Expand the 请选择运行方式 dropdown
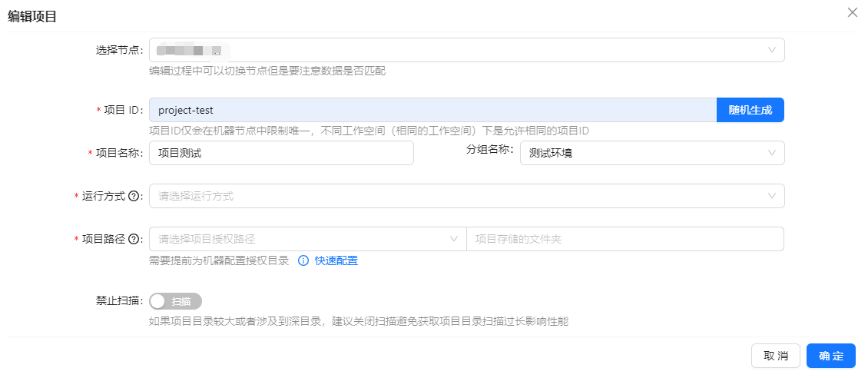Viewport: 868px width, 378px height. tap(461, 196)
